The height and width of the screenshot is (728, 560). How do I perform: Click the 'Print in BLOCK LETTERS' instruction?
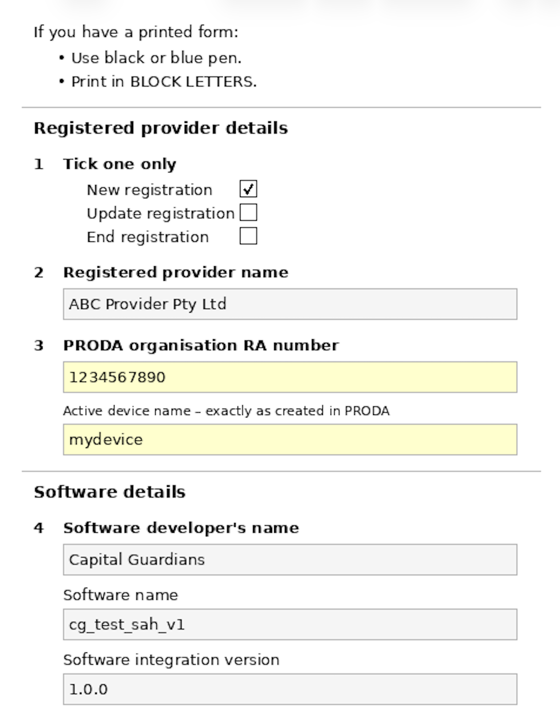pyautogui.click(x=164, y=82)
